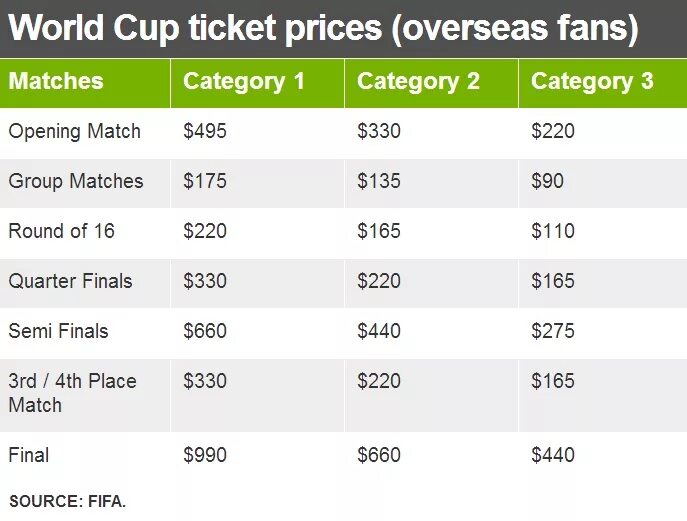Click the $990 Final price
This screenshot has height=521, width=687.
pyautogui.click(x=205, y=455)
